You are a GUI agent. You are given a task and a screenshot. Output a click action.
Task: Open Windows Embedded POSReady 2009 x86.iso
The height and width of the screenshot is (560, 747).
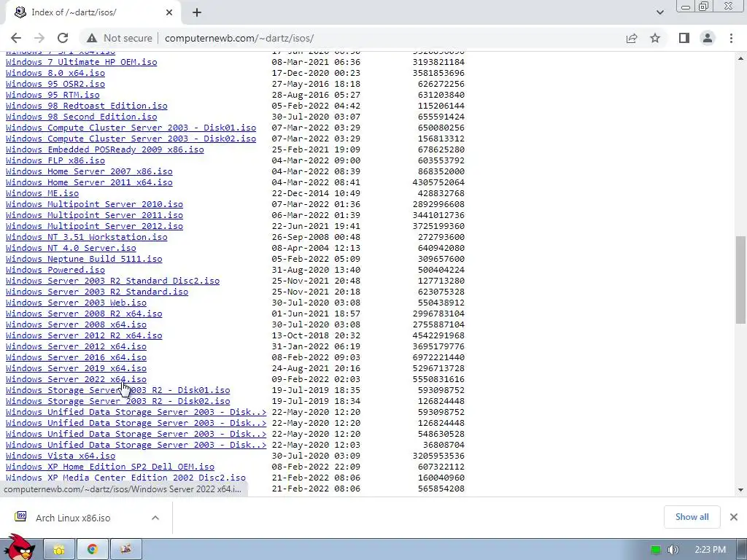click(x=105, y=149)
